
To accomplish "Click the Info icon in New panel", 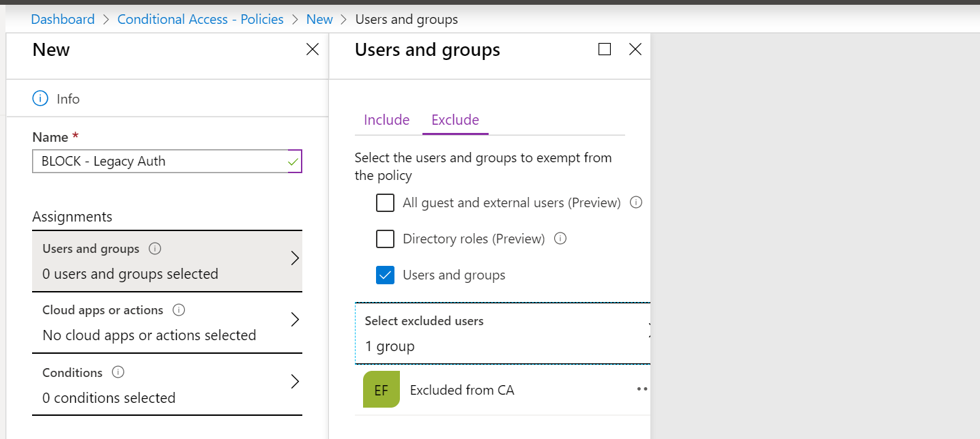I will coord(40,99).
